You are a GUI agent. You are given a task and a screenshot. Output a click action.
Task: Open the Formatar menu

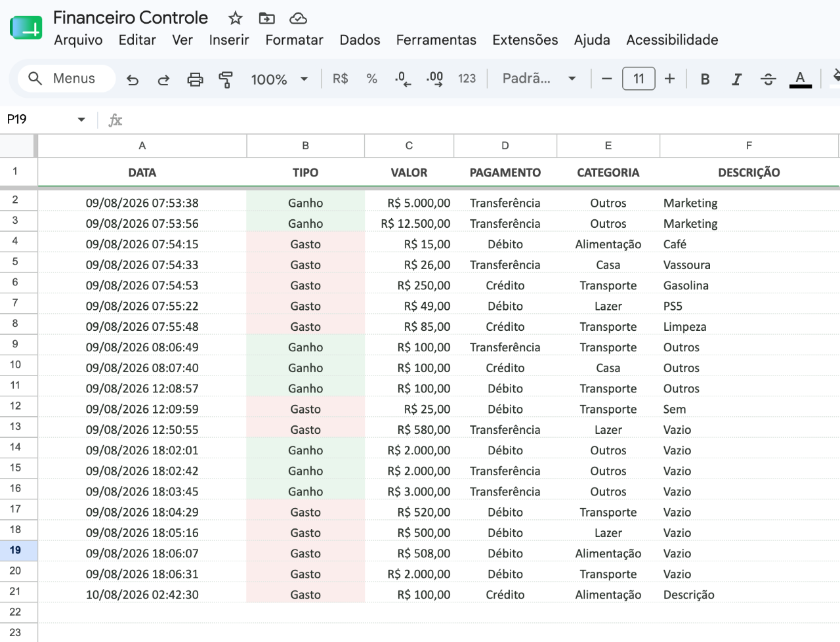[294, 40]
